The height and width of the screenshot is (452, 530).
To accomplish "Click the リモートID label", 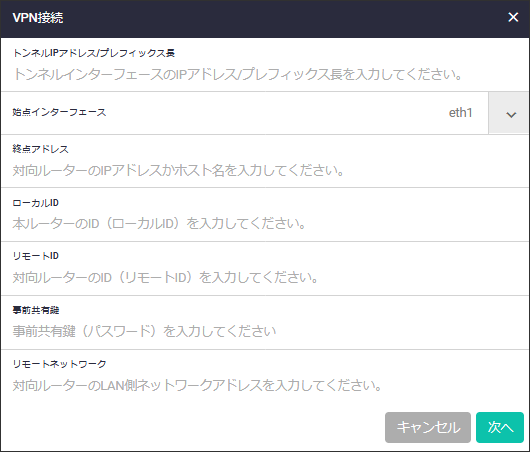I will pos(35,256).
